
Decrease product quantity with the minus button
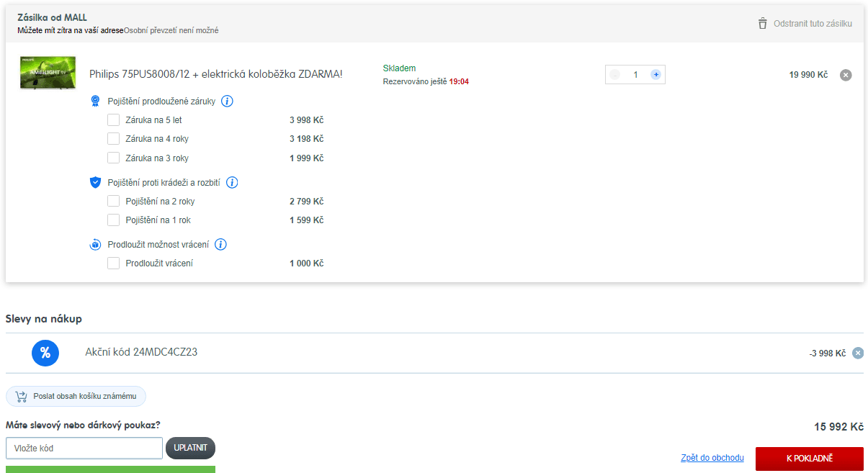614,75
